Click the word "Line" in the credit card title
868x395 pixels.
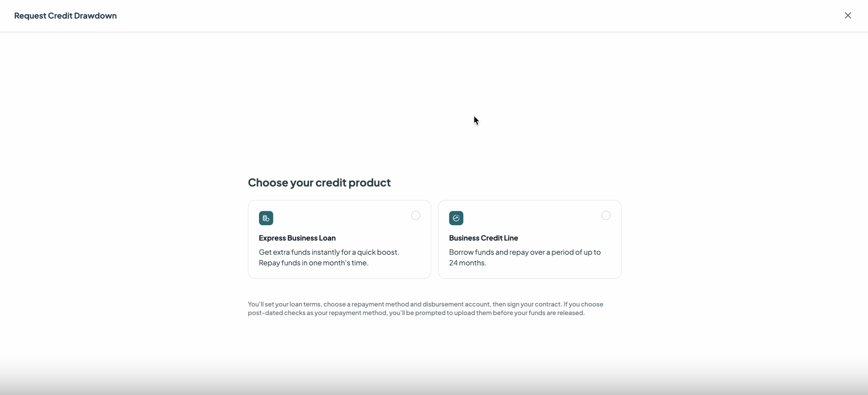(511, 238)
